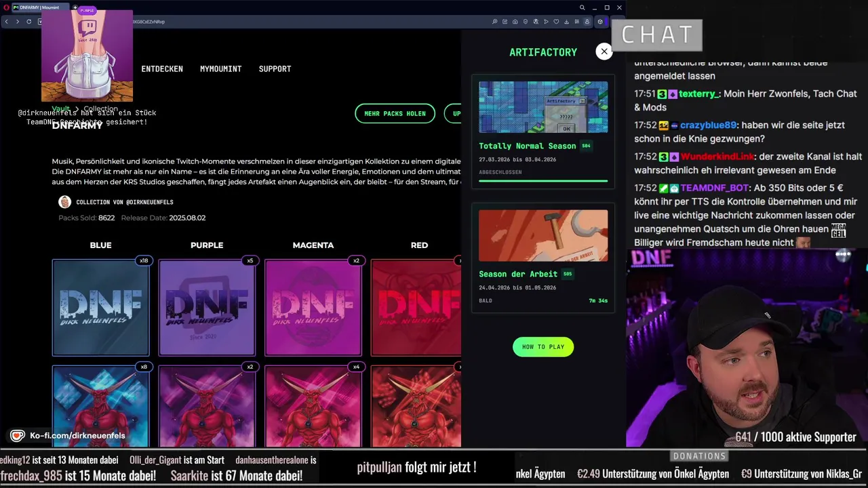
Task: Click the MAGENTA column heading
Action: (313, 245)
